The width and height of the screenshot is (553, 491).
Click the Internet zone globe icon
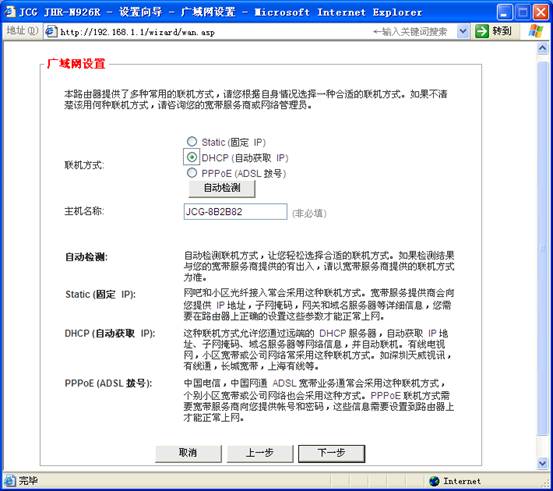(x=434, y=481)
